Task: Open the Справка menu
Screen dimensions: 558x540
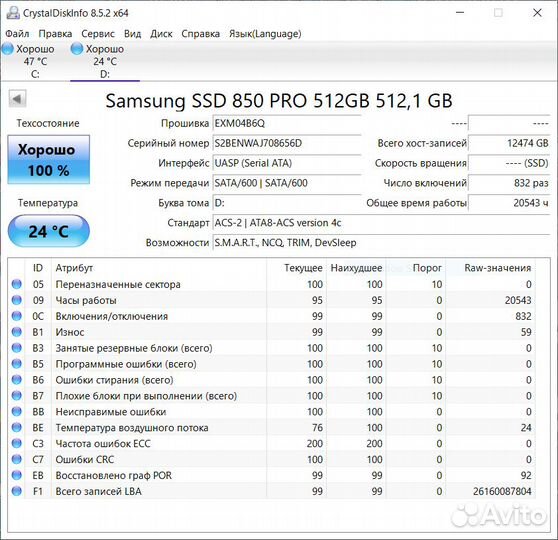Action: tap(201, 34)
